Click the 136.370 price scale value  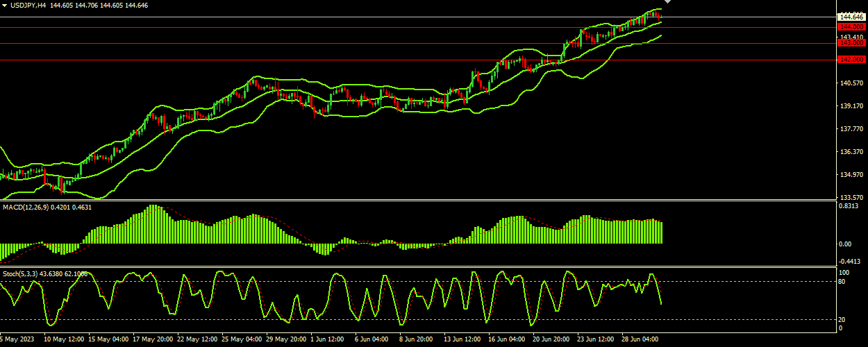click(x=851, y=152)
